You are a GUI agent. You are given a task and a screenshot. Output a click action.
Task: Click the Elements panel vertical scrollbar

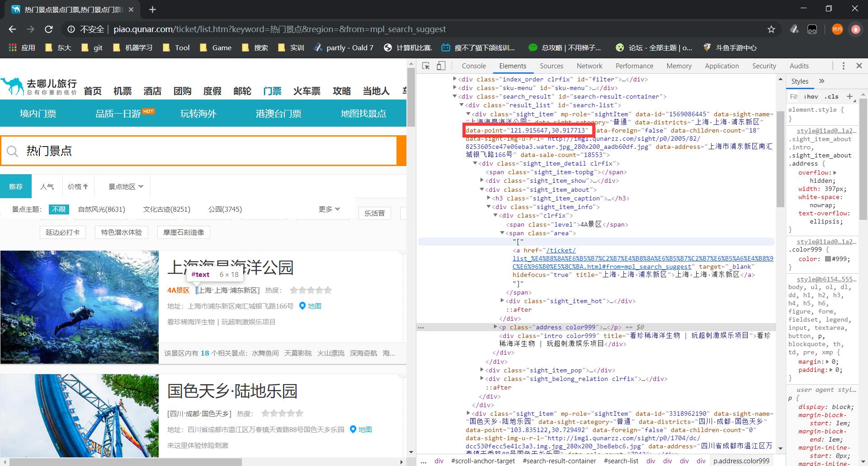click(x=781, y=158)
